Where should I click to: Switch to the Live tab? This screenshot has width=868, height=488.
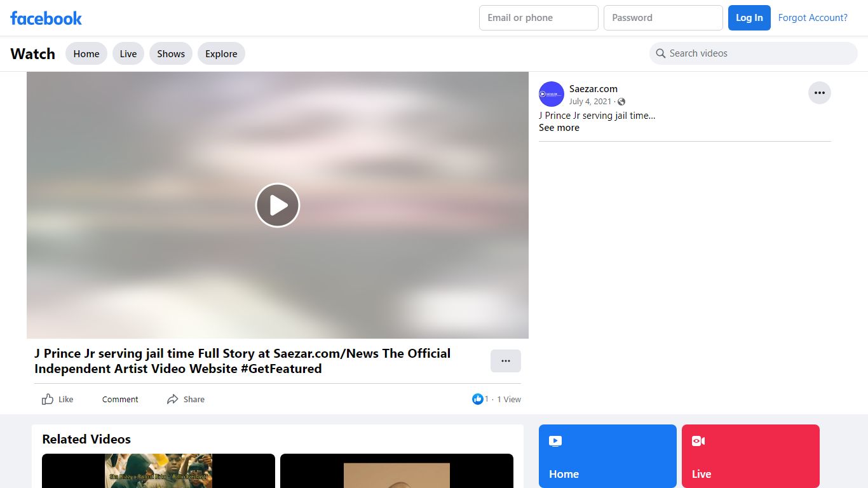(128, 54)
